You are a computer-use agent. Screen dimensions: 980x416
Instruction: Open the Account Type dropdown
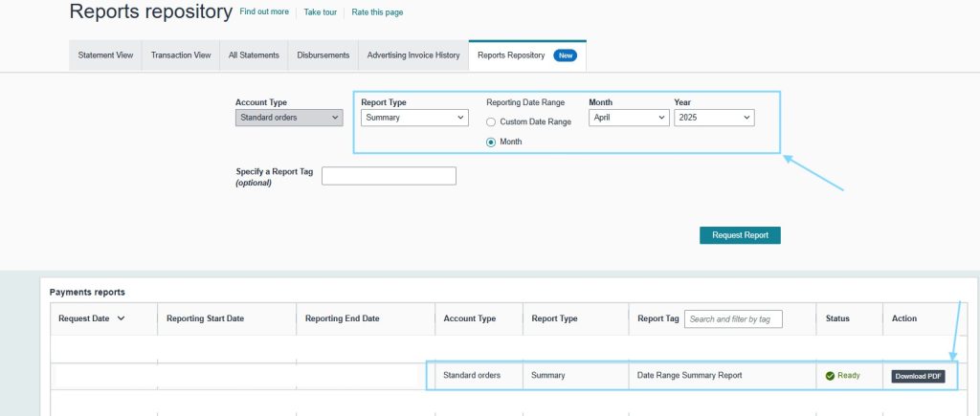click(289, 118)
